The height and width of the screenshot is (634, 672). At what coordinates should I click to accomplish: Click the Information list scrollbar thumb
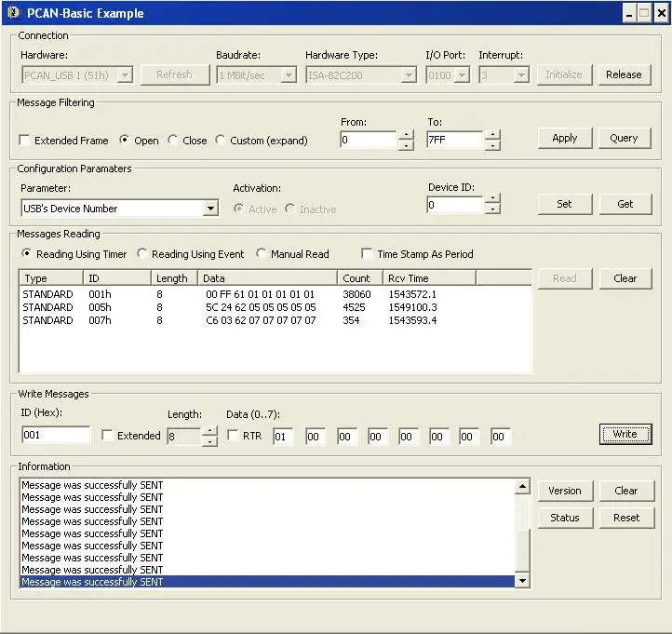tap(522, 550)
